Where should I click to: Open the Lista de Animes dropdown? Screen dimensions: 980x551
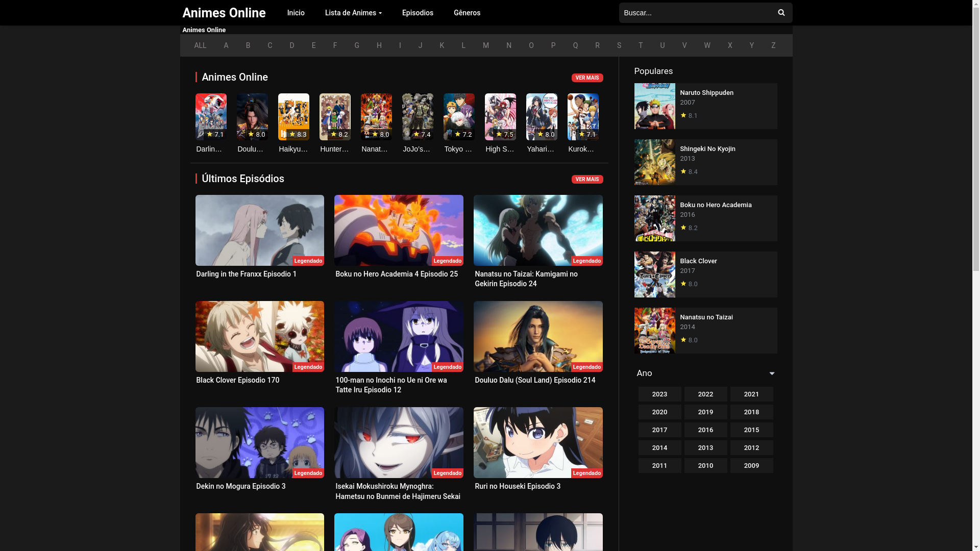coord(353,13)
